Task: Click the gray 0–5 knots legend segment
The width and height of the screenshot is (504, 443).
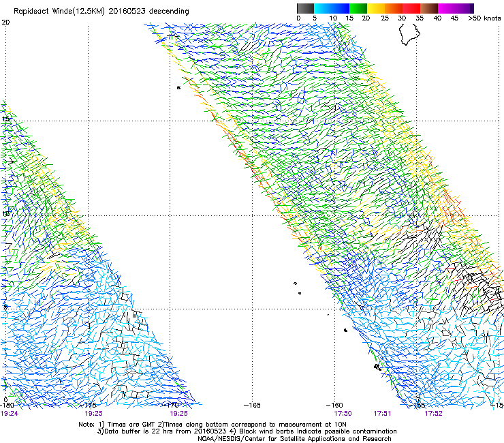Action: pos(305,8)
